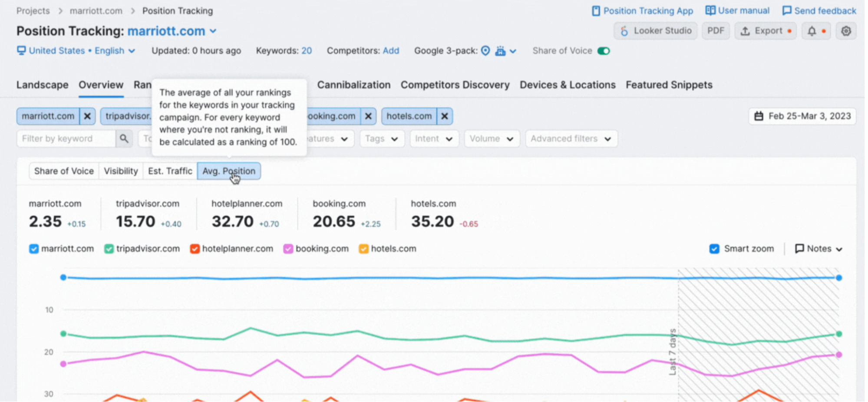868x402 pixels.
Task: Click desktop device icon near United States
Action: (x=21, y=50)
